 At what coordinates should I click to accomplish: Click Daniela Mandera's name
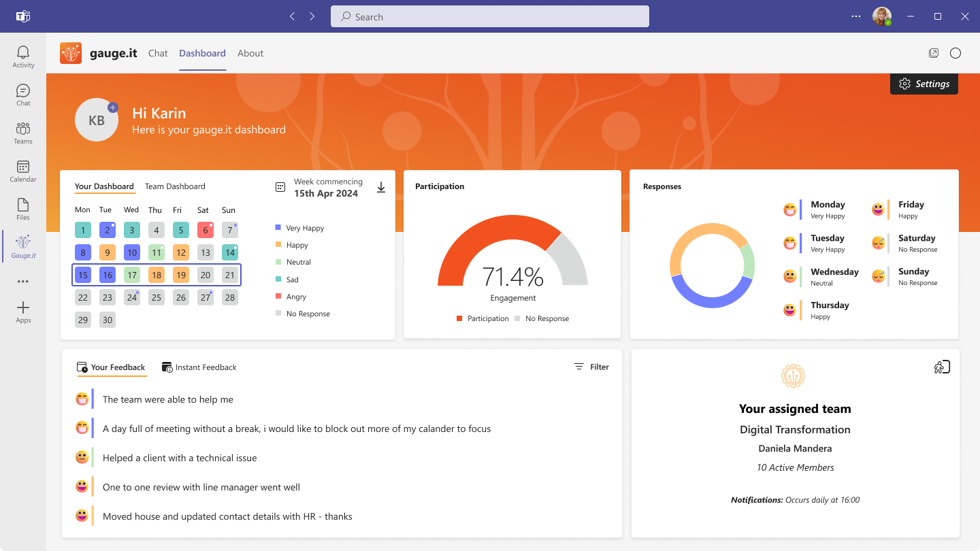tap(795, 448)
